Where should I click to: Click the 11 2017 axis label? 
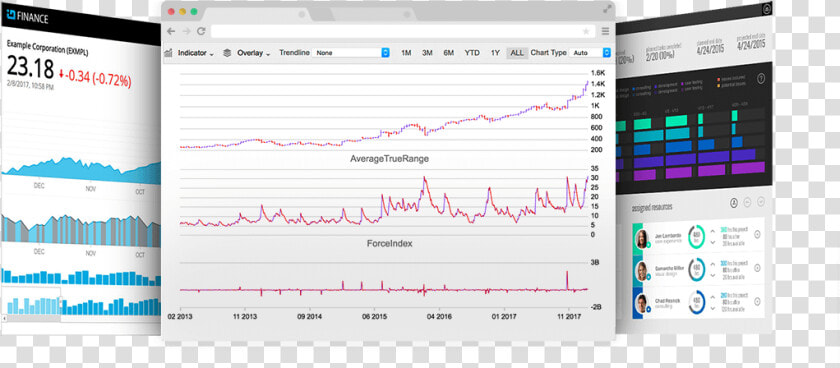[569, 316]
